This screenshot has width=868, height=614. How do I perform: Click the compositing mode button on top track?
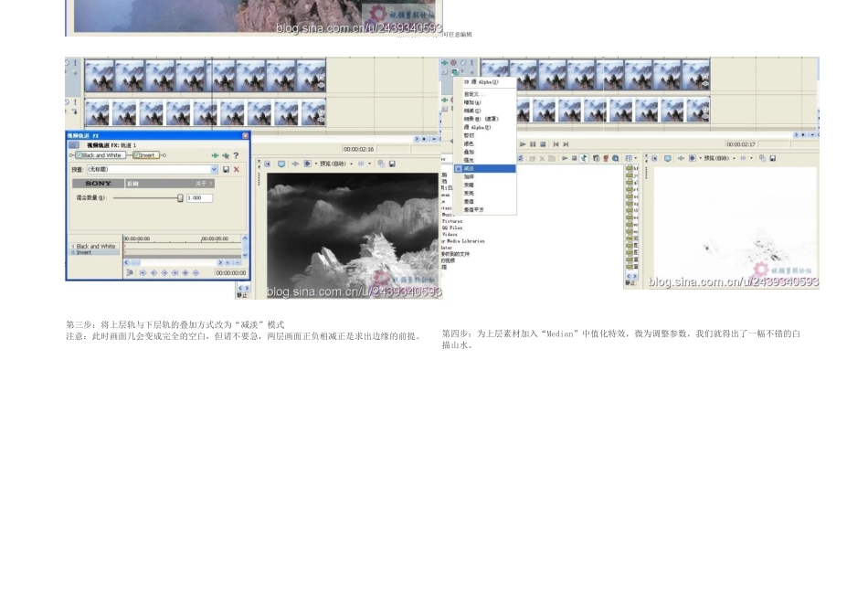[x=454, y=72]
